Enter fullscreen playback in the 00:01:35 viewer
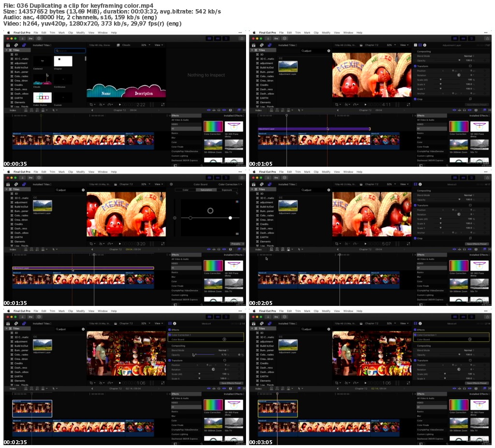 point(162,244)
